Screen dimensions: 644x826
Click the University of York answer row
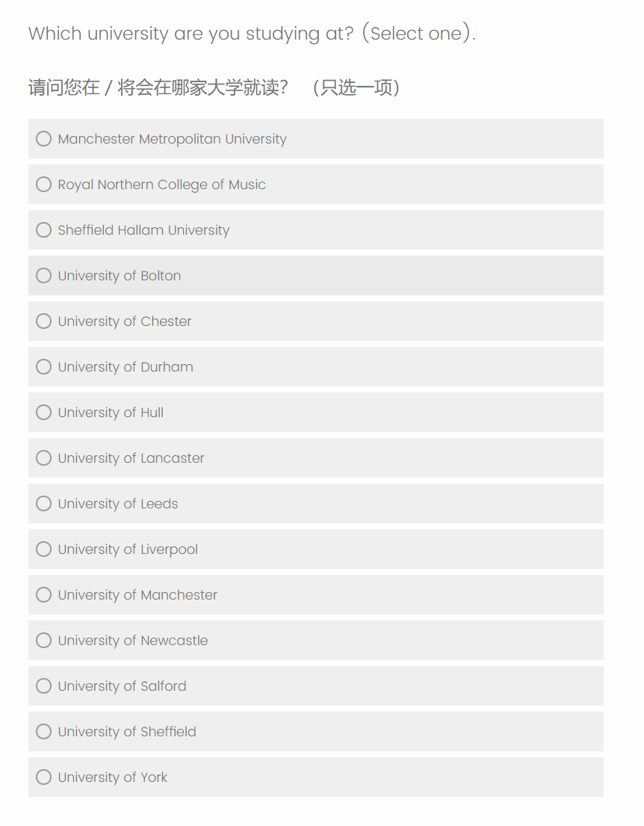pos(374,777)
